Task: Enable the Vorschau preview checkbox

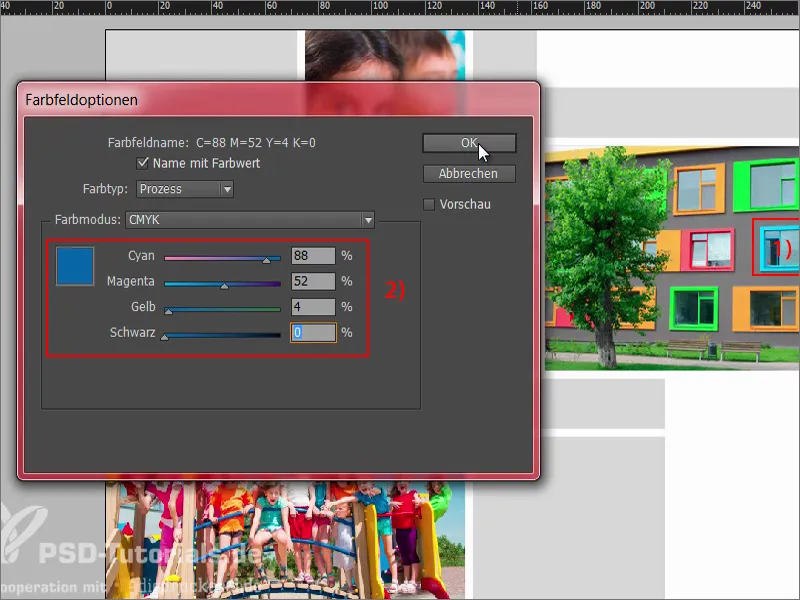Action: click(x=429, y=205)
